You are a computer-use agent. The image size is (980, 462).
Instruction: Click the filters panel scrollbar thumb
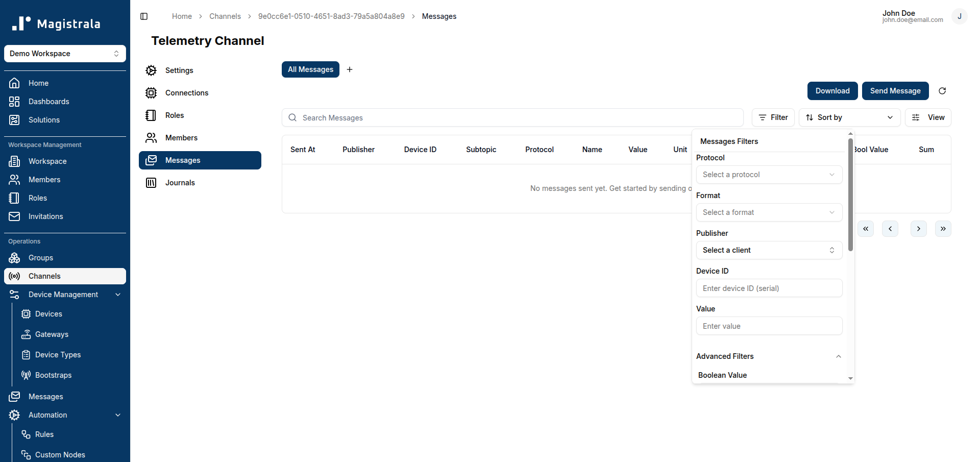(x=850, y=194)
